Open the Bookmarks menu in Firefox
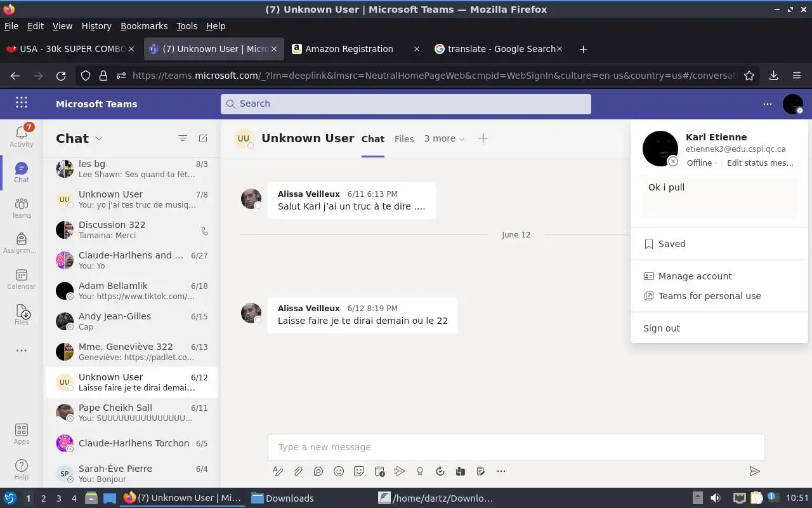Image resolution: width=812 pixels, height=508 pixels. click(x=144, y=26)
